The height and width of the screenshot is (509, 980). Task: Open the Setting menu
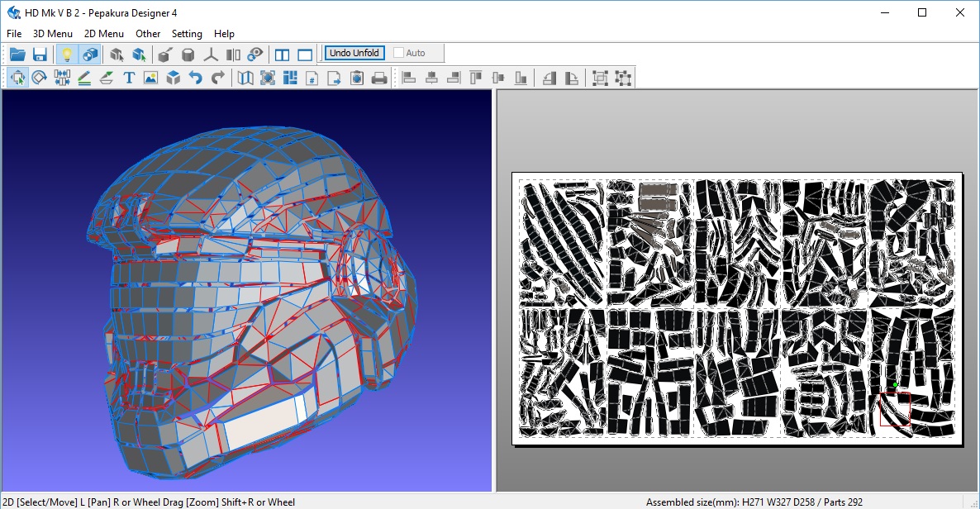pos(187,34)
